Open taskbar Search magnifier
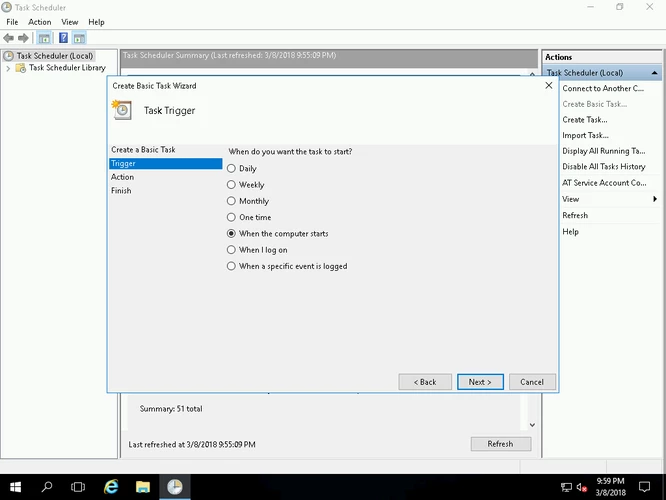 [x=47, y=487]
